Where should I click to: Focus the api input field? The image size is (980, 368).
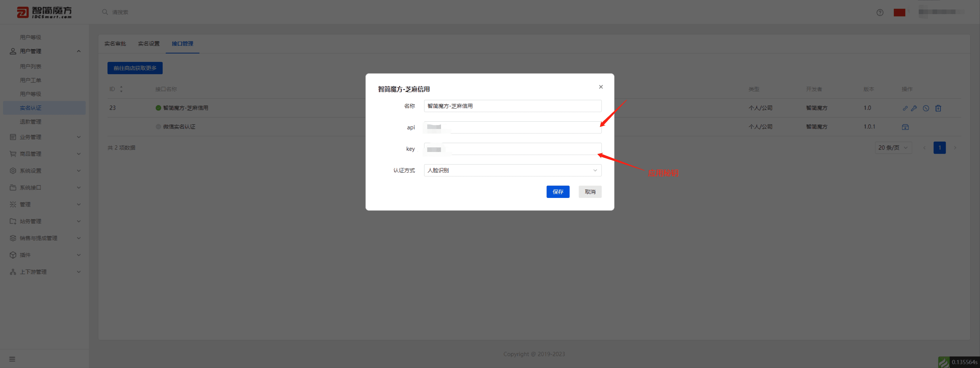click(512, 127)
